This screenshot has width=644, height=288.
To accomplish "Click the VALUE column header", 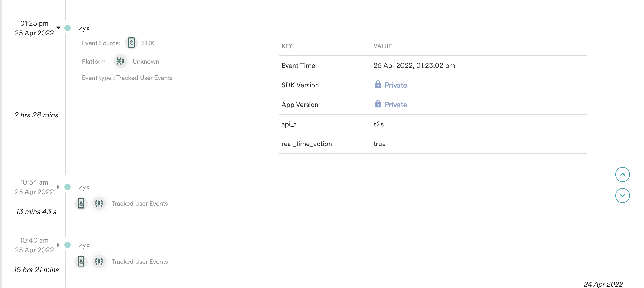I will click(x=382, y=46).
